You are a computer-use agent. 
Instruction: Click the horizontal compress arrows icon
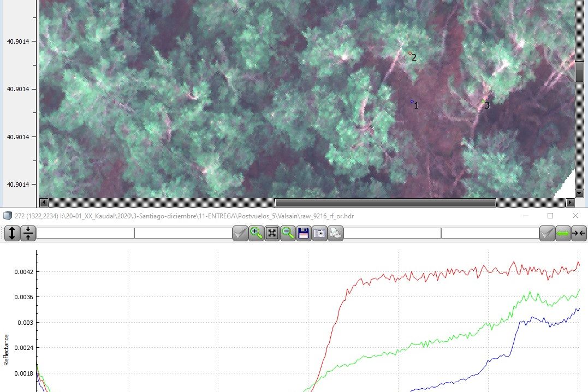pos(579,234)
